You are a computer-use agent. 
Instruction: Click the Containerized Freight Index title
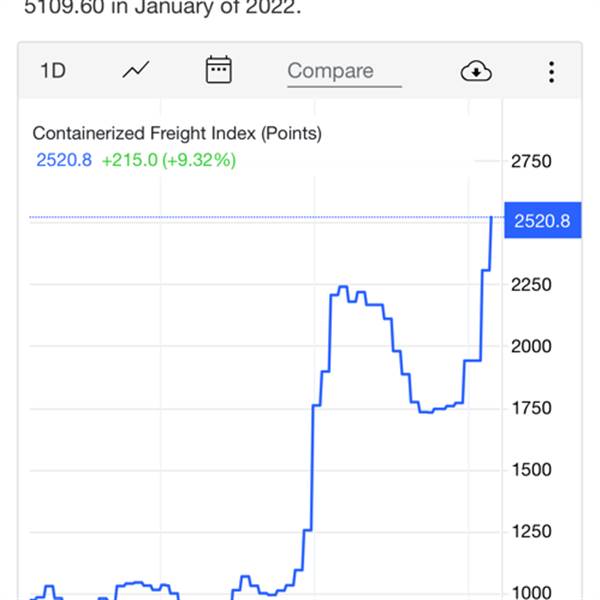point(177,133)
